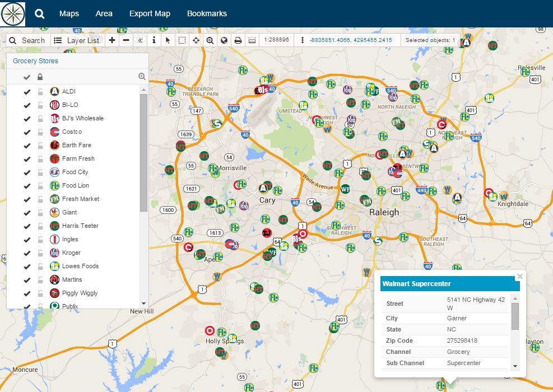This screenshot has width=553, height=392.
Task: Activate the zoom magnifier tool
Action: click(x=210, y=40)
